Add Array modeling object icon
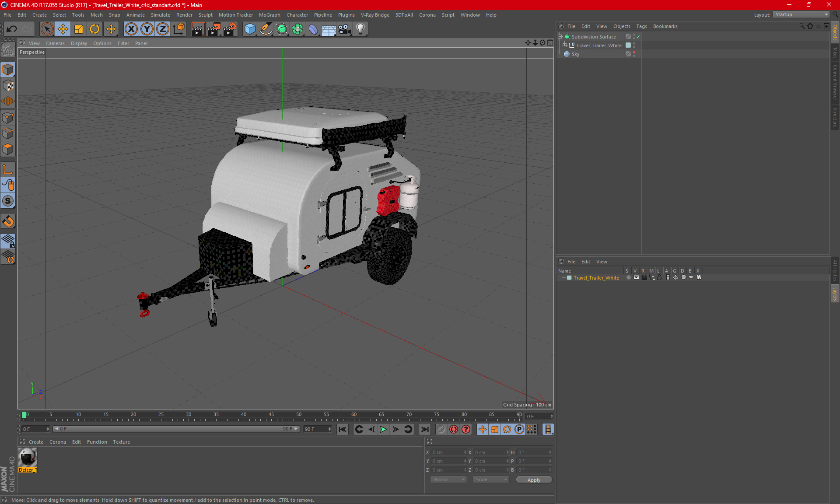Screen dimensions: 840x504 click(297, 29)
